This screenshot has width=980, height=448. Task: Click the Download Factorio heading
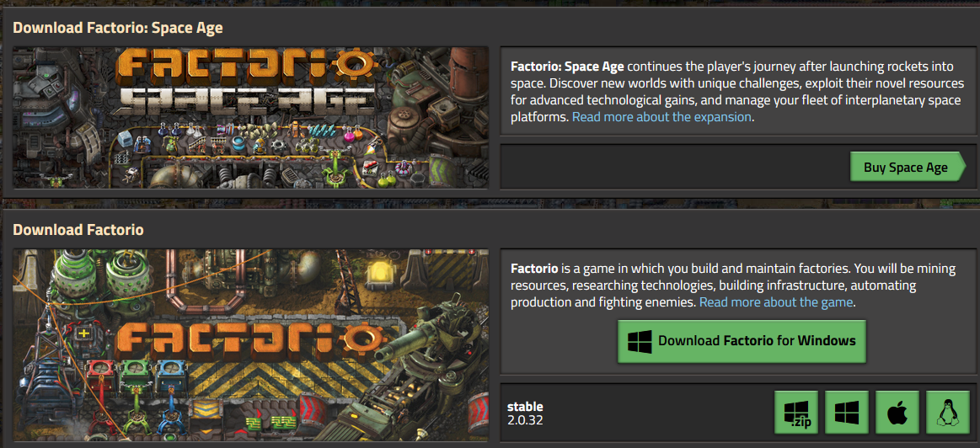coord(78,230)
